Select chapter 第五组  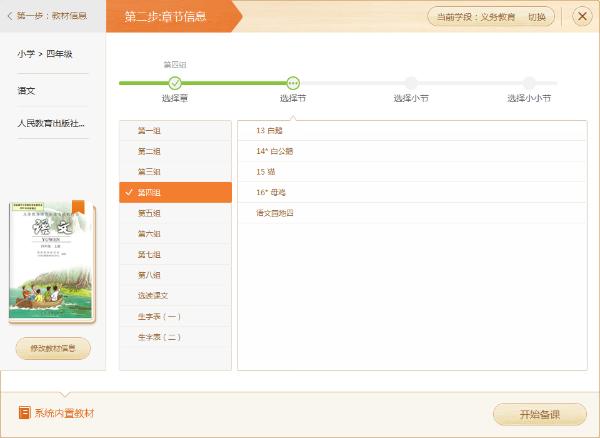click(x=176, y=213)
